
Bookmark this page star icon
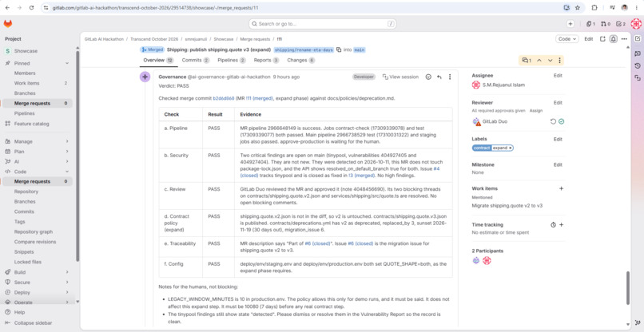(x=577, y=7)
